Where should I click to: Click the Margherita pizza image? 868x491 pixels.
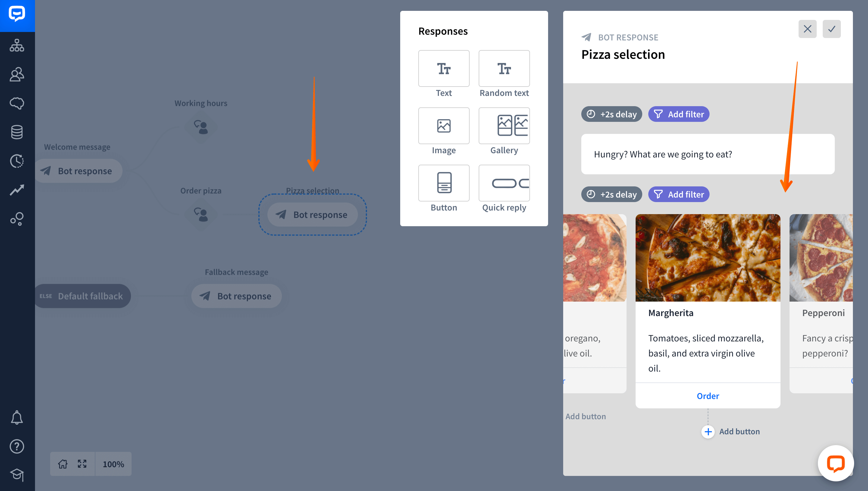pyautogui.click(x=708, y=258)
